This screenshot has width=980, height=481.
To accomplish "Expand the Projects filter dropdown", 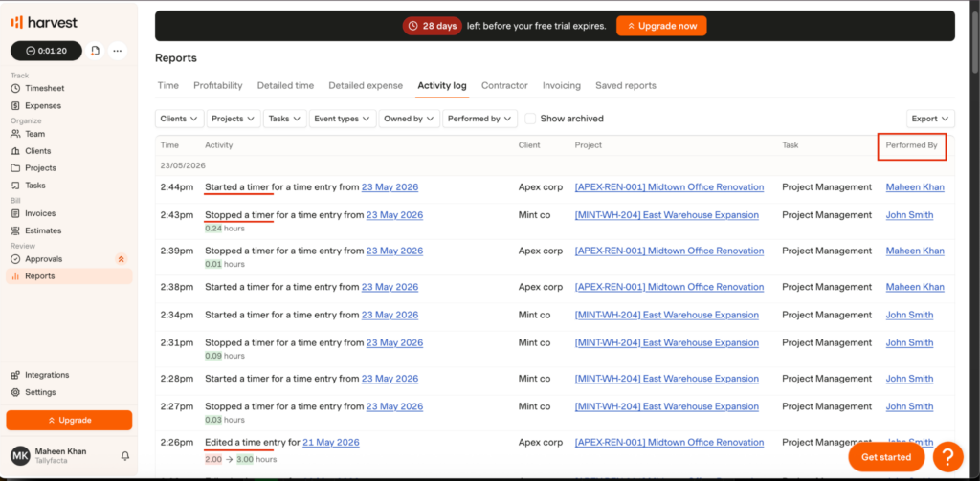I will 234,119.
